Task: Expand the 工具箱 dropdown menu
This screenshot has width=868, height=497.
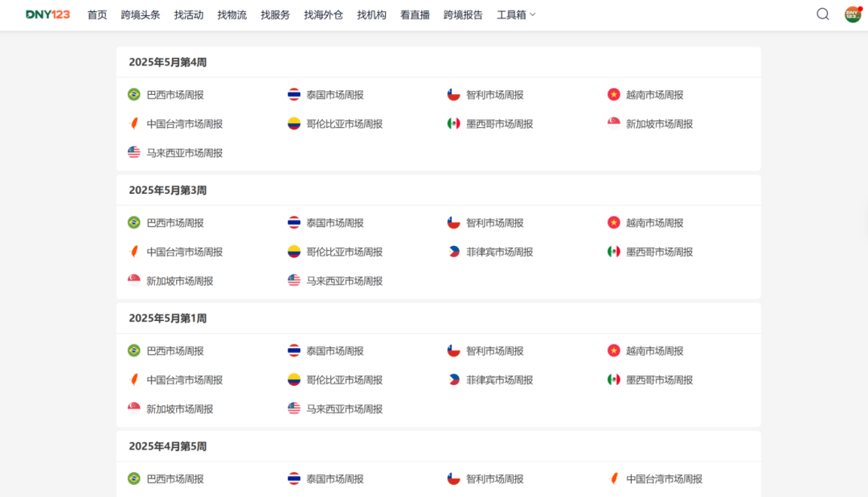Action: (x=516, y=14)
